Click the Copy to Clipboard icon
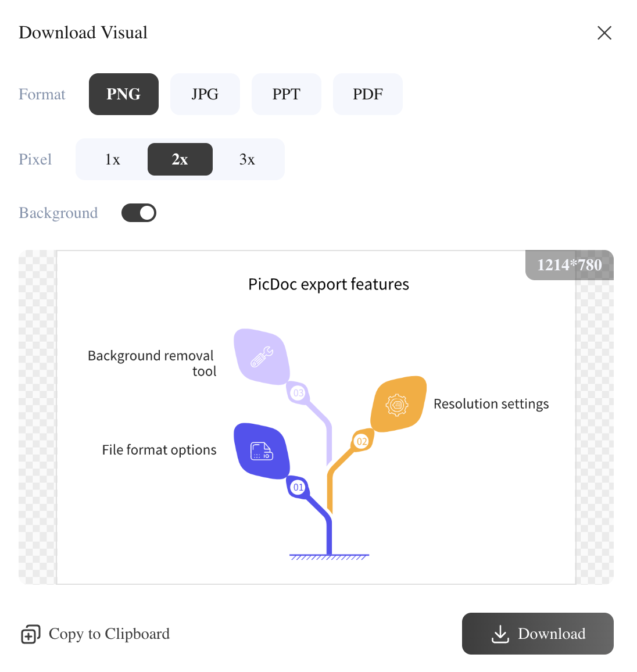Image resolution: width=637 pixels, height=672 pixels. [x=30, y=634]
